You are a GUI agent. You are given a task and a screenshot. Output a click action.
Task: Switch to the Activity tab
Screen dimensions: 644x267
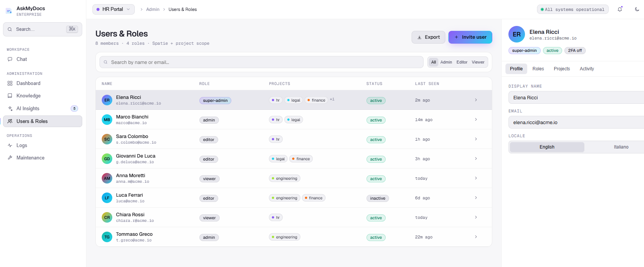(587, 69)
